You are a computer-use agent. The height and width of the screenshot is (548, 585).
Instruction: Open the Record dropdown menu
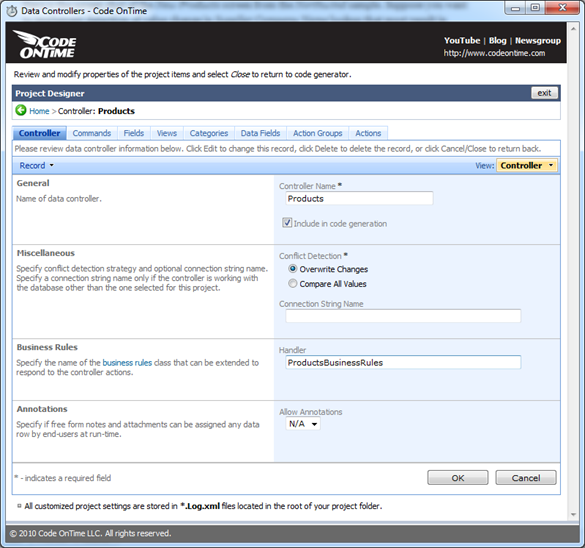tap(37, 165)
